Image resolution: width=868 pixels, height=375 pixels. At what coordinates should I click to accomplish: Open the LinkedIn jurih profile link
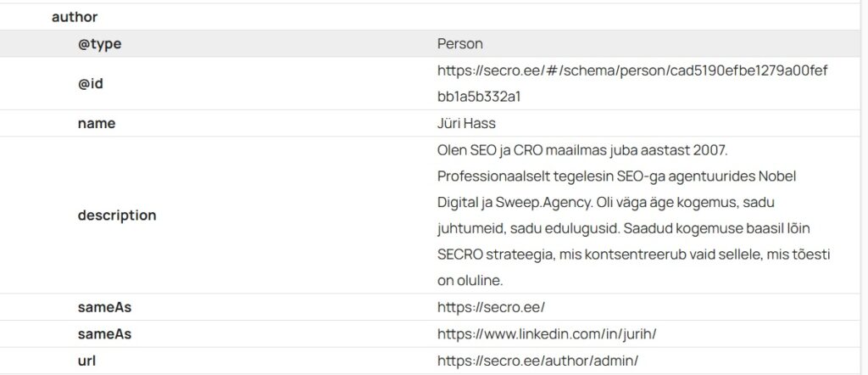[547, 333]
